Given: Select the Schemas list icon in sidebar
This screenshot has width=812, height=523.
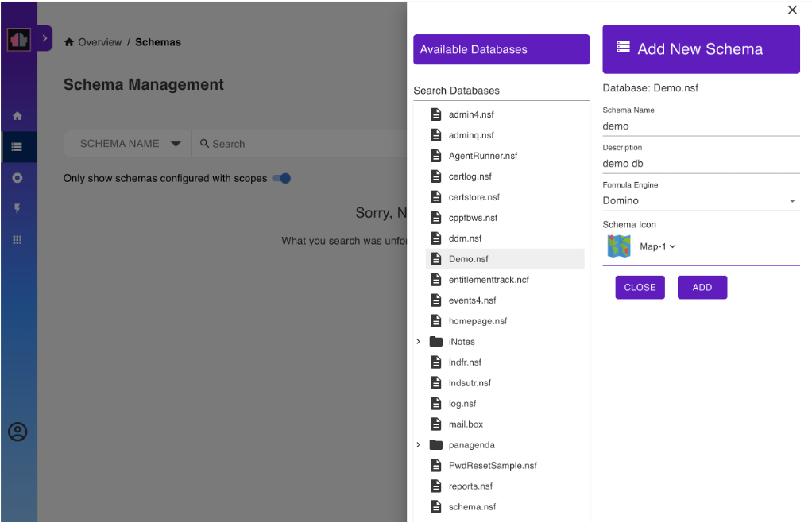Looking at the screenshot, I should (x=17, y=147).
